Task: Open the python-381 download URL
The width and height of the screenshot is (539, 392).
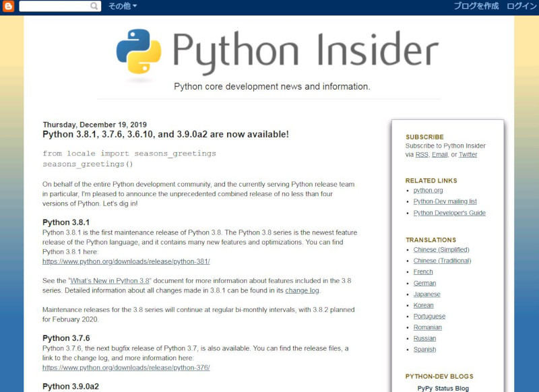Action: click(126, 261)
